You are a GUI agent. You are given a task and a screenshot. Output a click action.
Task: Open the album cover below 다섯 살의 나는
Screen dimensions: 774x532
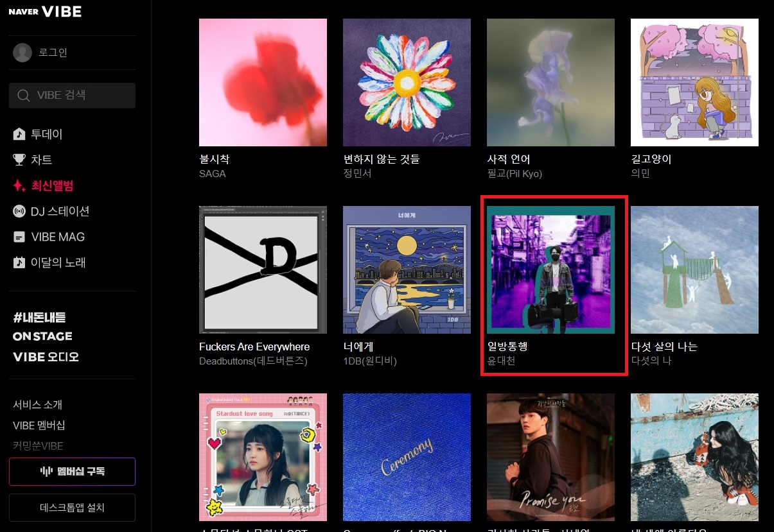[694, 457]
